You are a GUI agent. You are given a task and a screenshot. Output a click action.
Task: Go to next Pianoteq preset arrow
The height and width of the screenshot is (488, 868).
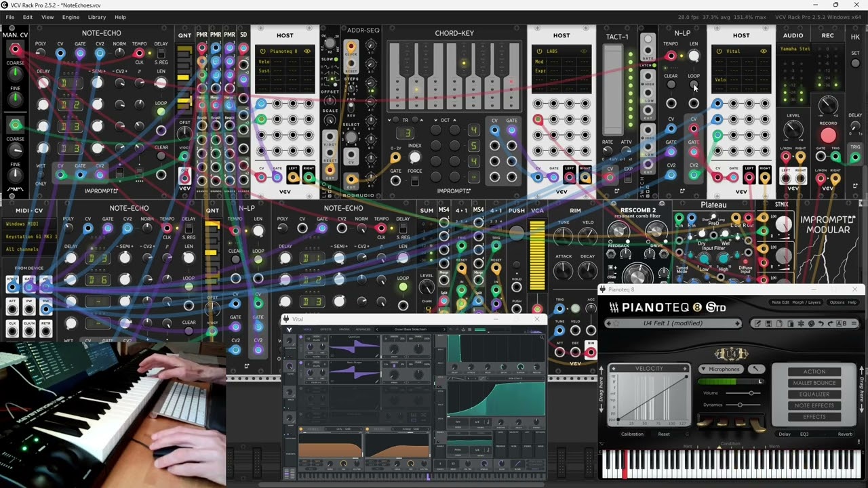(x=737, y=323)
